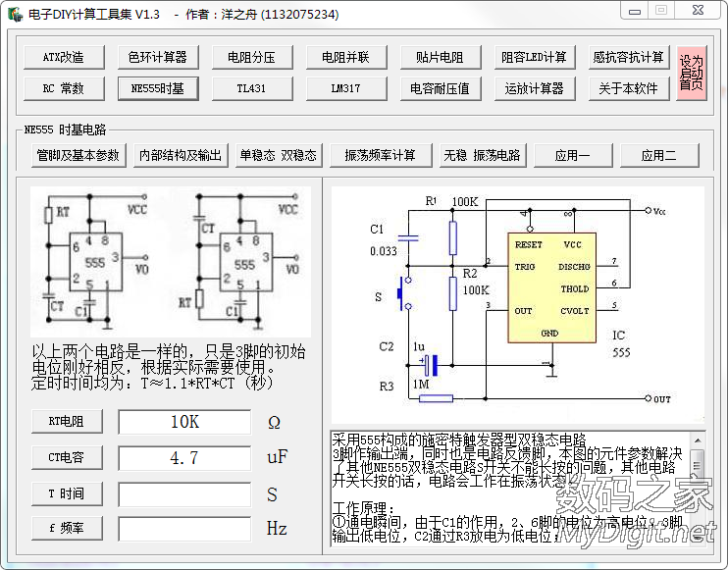
Task: Switch to the 管脚及基本参数 tab
Action: pyautogui.click(x=78, y=155)
